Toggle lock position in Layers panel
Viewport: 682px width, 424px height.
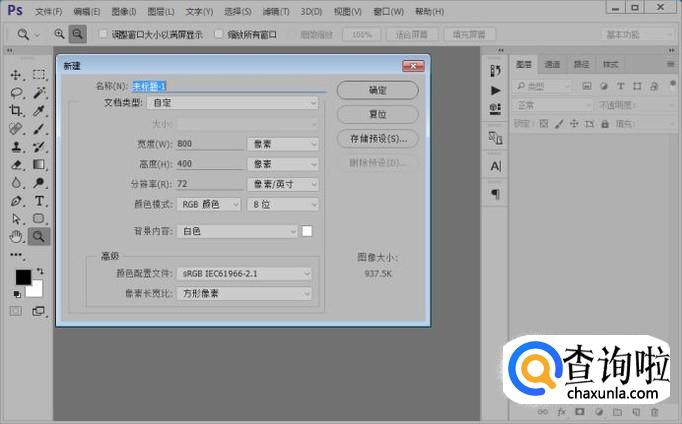[x=574, y=124]
